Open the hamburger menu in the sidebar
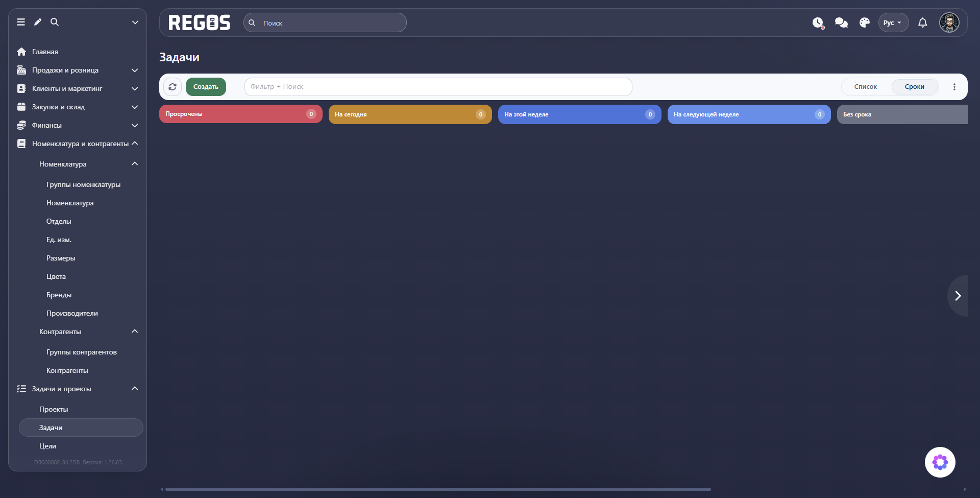Image resolution: width=980 pixels, height=498 pixels. [21, 22]
